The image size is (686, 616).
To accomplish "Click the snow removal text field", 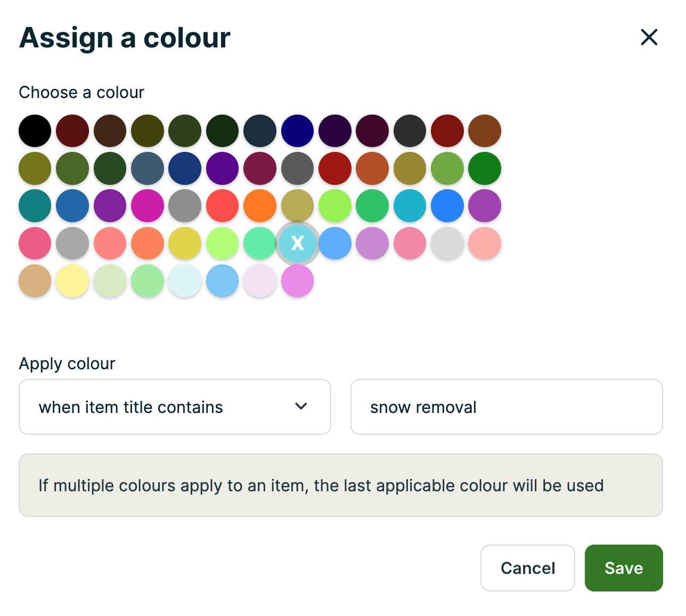I will pos(506,407).
